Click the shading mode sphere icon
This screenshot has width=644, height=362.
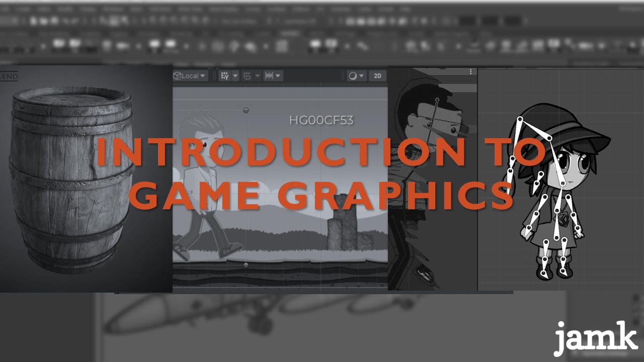353,75
